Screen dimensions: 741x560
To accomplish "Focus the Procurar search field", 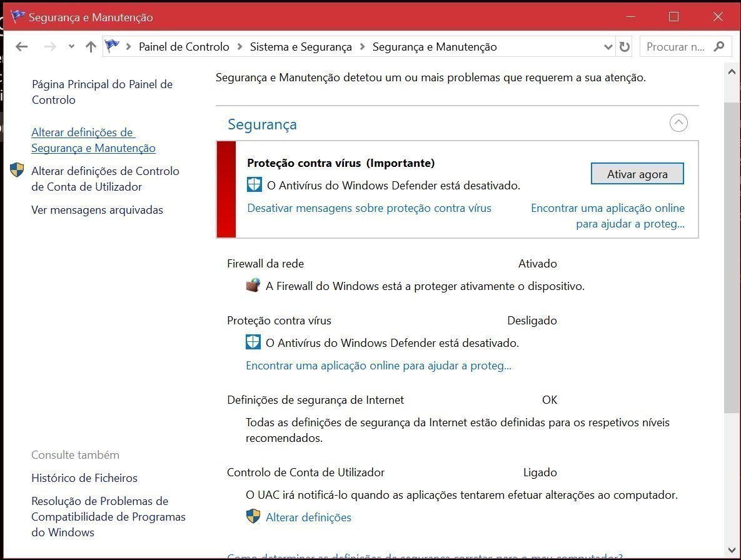I will (x=675, y=47).
